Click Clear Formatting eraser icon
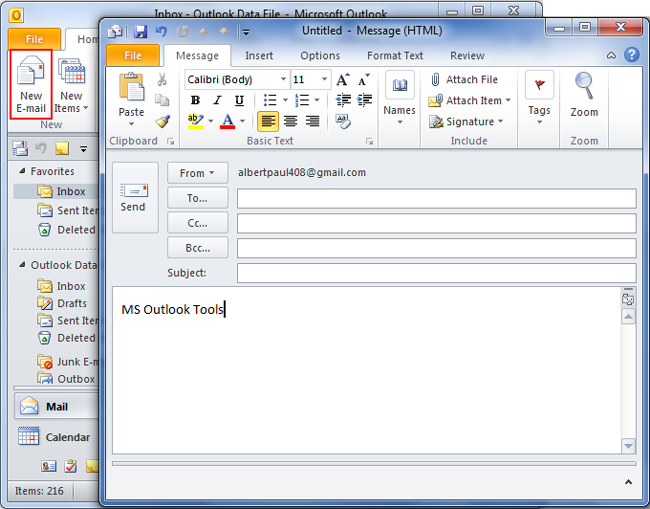The image size is (650, 509). 343,121
